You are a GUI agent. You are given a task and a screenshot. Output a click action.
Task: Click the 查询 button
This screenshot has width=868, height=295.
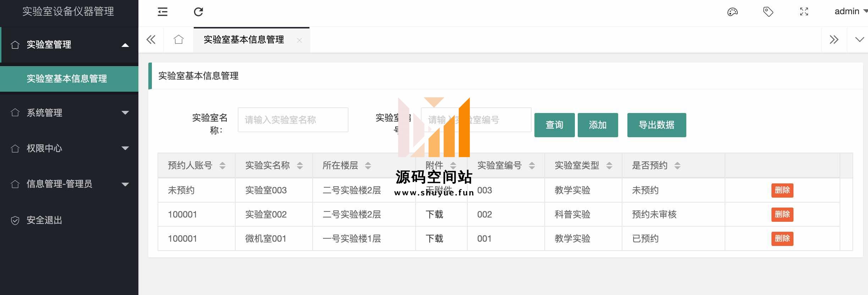click(554, 125)
